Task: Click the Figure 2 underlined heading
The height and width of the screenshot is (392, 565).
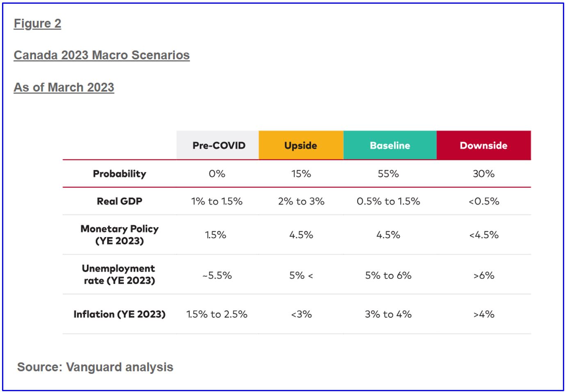Action: (37, 24)
